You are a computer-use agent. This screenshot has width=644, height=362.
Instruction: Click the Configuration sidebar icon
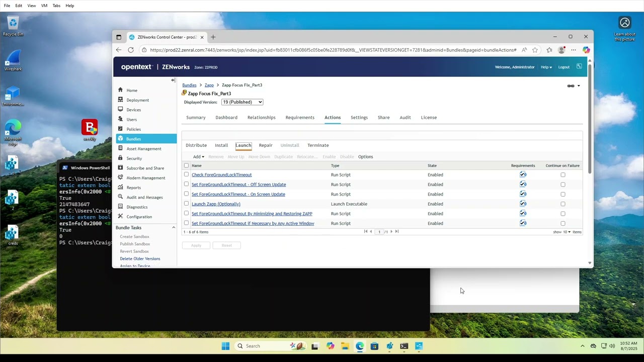(x=120, y=216)
